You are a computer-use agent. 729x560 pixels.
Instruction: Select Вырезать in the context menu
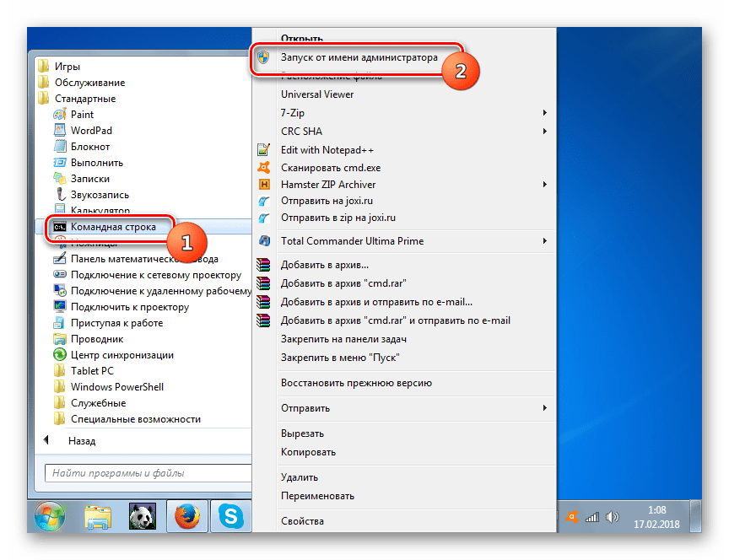tap(302, 433)
